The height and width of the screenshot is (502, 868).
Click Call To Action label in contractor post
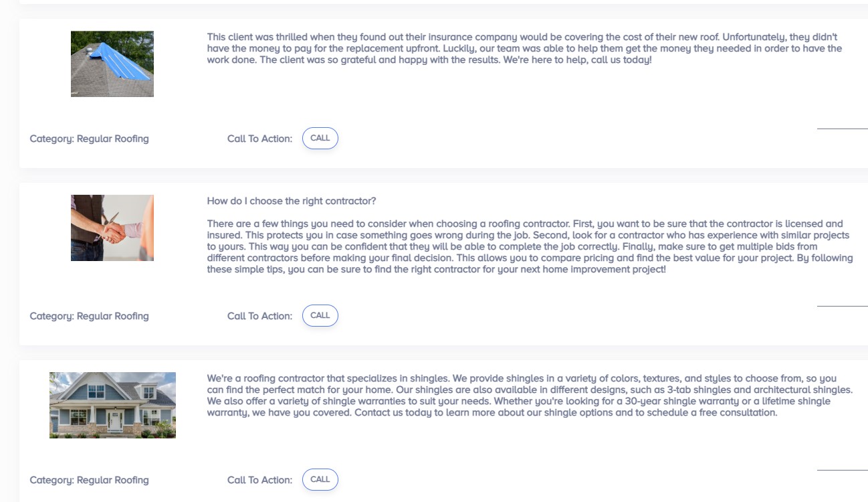[259, 316]
